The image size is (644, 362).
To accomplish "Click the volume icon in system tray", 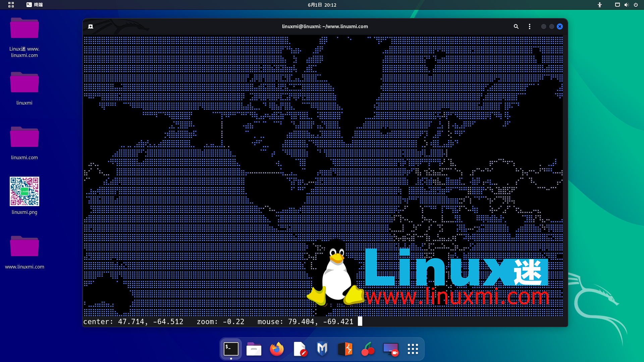I will [x=626, y=5].
